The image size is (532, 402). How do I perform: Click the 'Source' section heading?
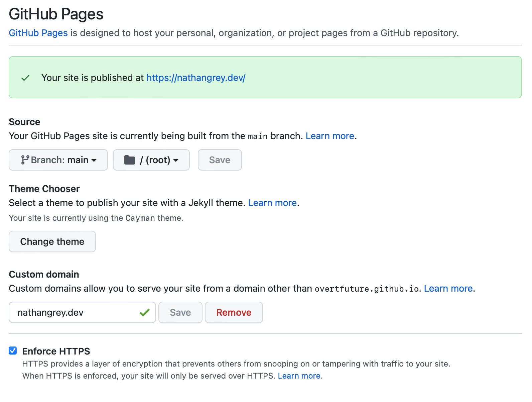coord(24,122)
